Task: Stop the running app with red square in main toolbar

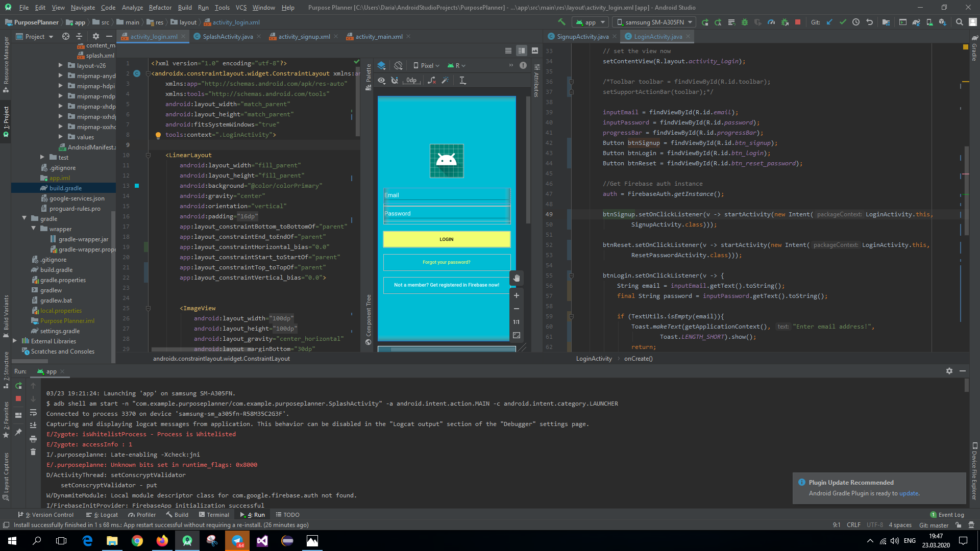Action: pyautogui.click(x=798, y=22)
